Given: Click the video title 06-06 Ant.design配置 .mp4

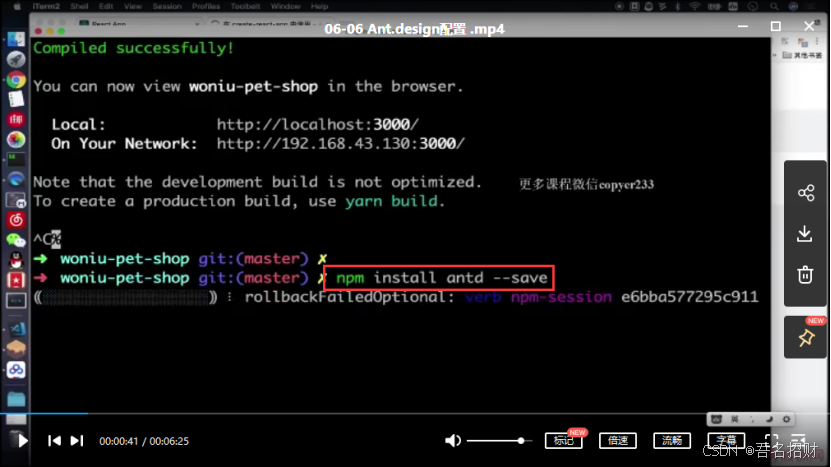Looking at the screenshot, I should [414, 29].
